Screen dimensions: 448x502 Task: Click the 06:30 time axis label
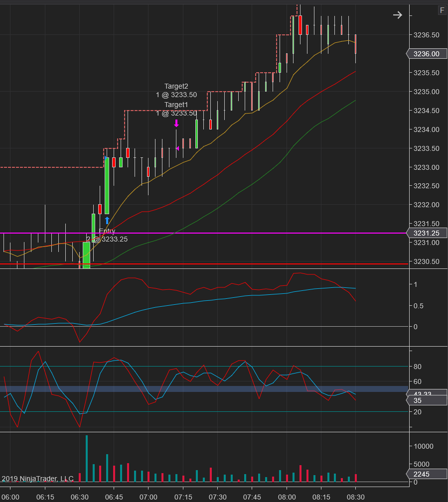point(79,497)
